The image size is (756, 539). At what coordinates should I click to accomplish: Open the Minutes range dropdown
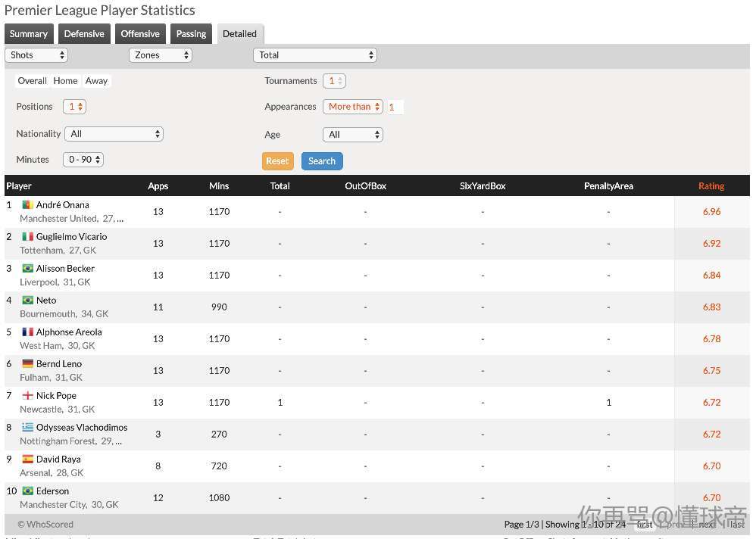(83, 160)
